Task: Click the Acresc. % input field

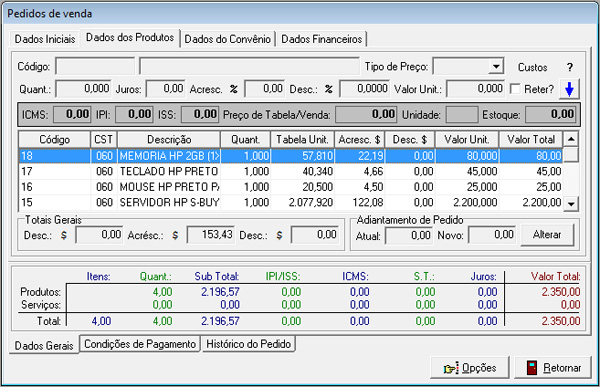Action: [264, 89]
